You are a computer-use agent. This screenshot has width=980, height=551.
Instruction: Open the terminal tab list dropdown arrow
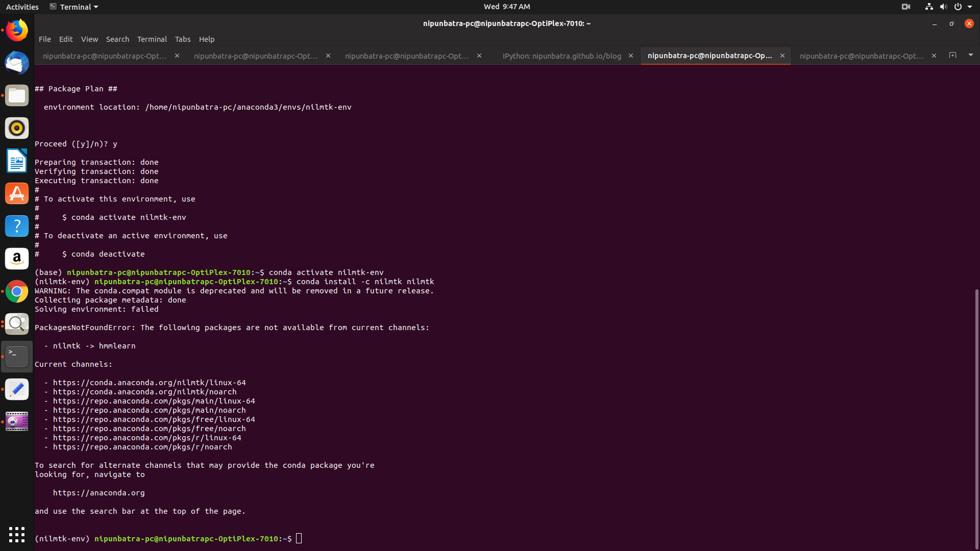pos(970,55)
